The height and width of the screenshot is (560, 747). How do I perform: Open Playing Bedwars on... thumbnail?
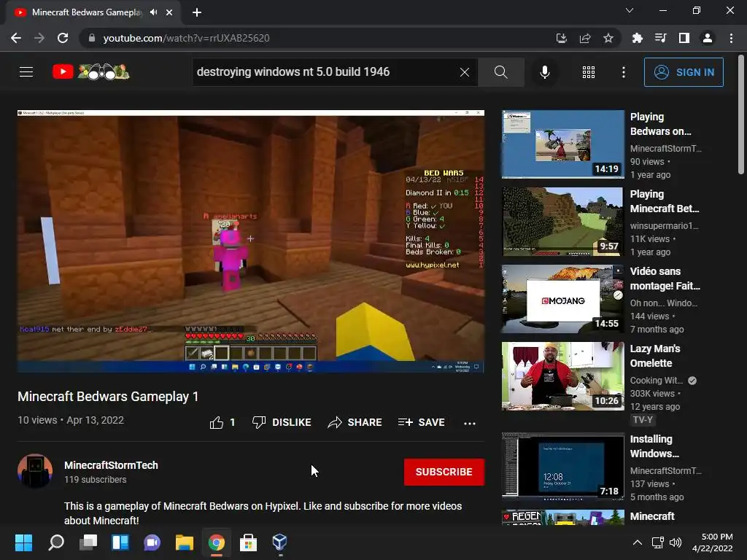tap(562, 144)
